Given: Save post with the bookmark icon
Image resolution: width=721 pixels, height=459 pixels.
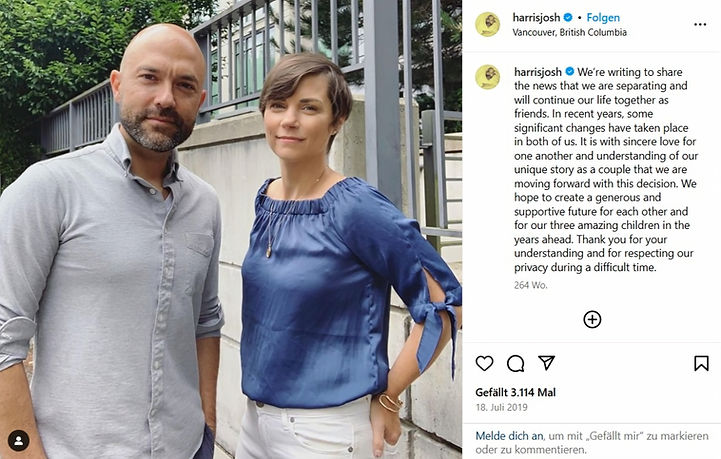Looking at the screenshot, I should [x=701, y=363].
